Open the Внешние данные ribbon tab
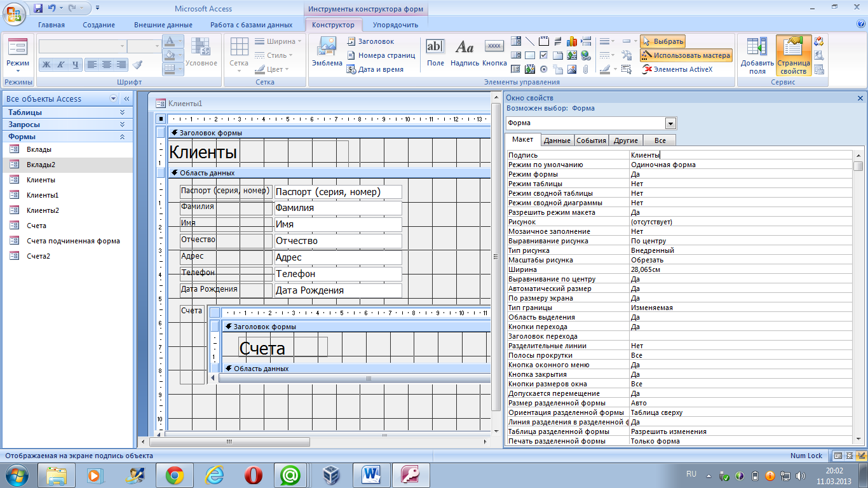The image size is (868, 488). [163, 25]
